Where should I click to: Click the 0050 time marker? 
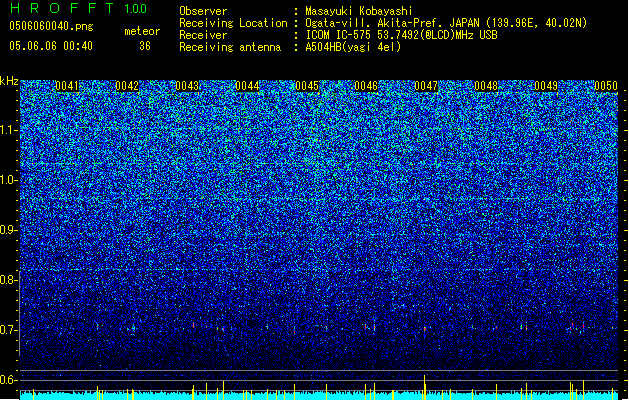pos(606,86)
